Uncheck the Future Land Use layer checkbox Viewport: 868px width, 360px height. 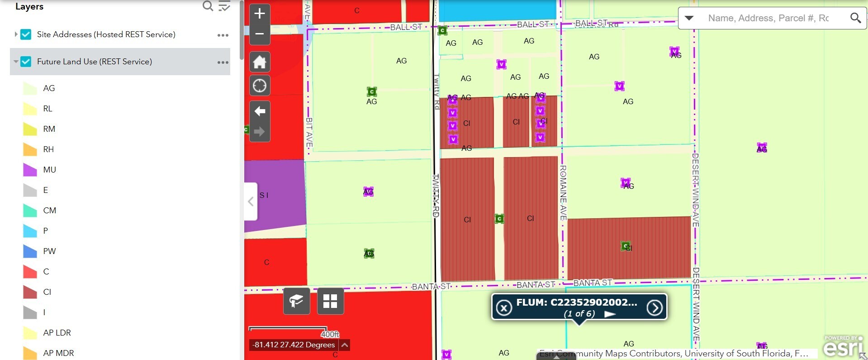point(26,62)
